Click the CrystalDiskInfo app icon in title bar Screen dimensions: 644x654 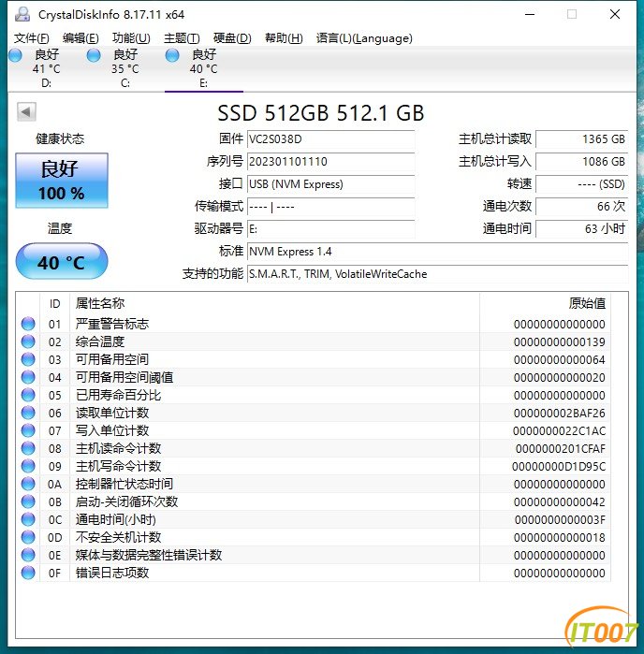point(22,14)
